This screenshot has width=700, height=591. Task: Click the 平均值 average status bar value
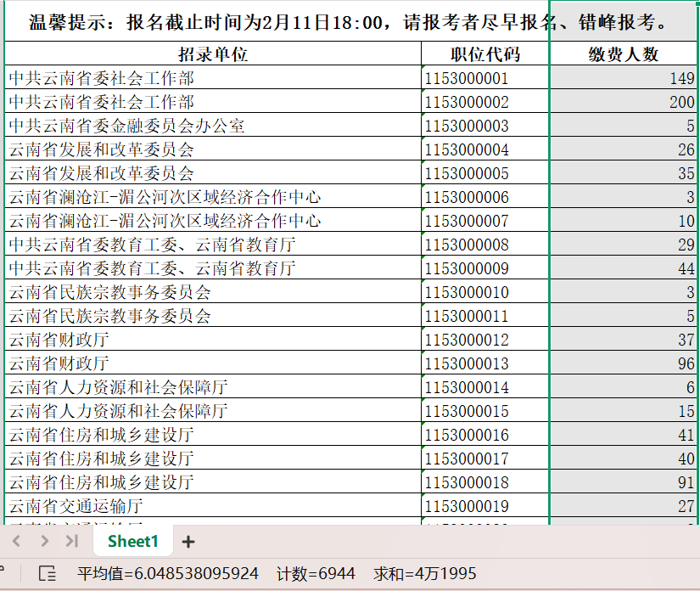tap(167, 574)
